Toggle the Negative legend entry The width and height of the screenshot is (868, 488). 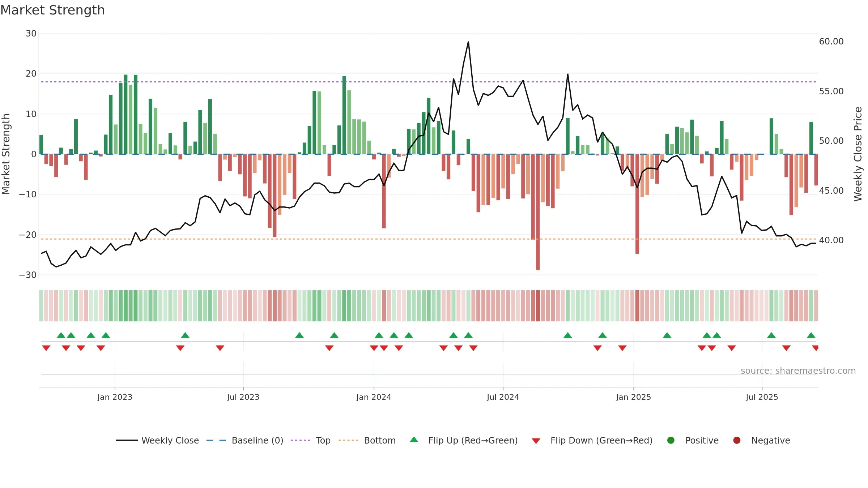(x=761, y=440)
